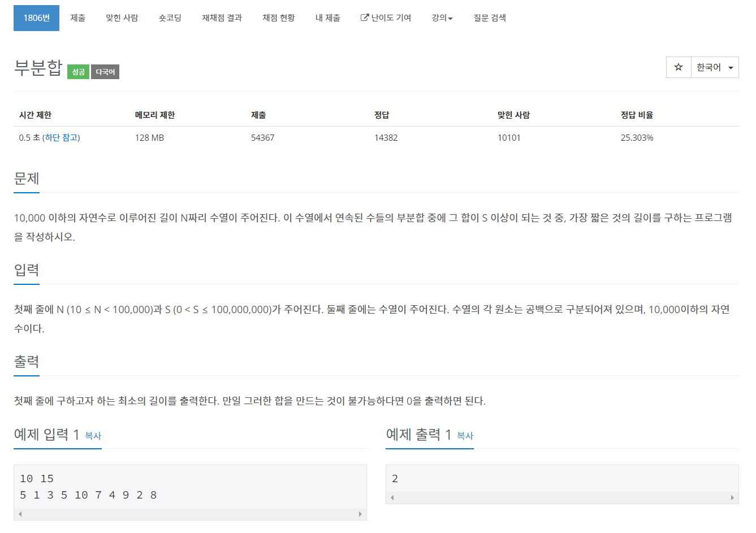The image size is (756, 533).
Task: Click the 54367 submission count value
Action: tap(263, 138)
